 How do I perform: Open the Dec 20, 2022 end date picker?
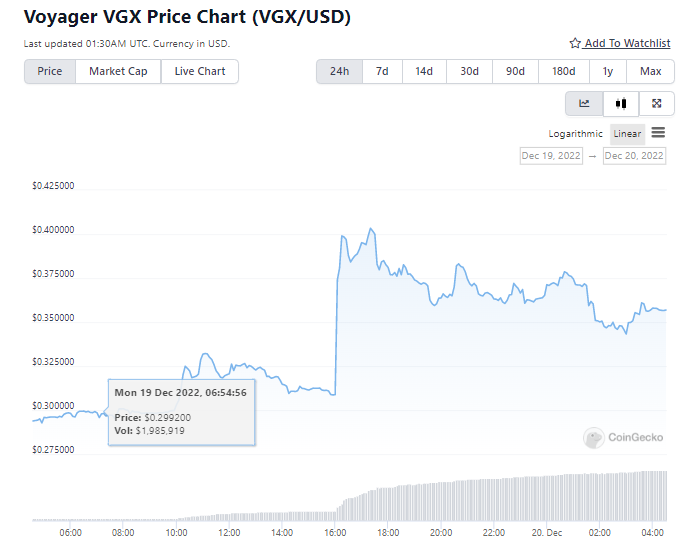[x=634, y=156]
